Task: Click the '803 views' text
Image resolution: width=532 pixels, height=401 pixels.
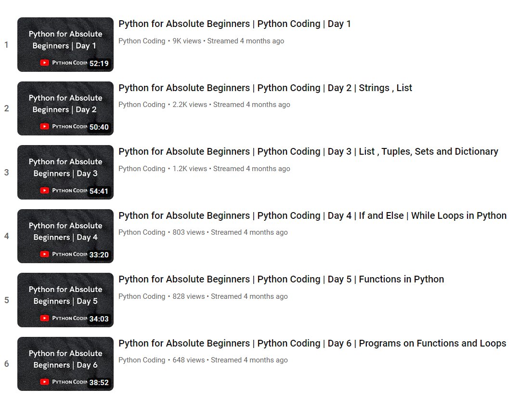Action: coord(189,232)
